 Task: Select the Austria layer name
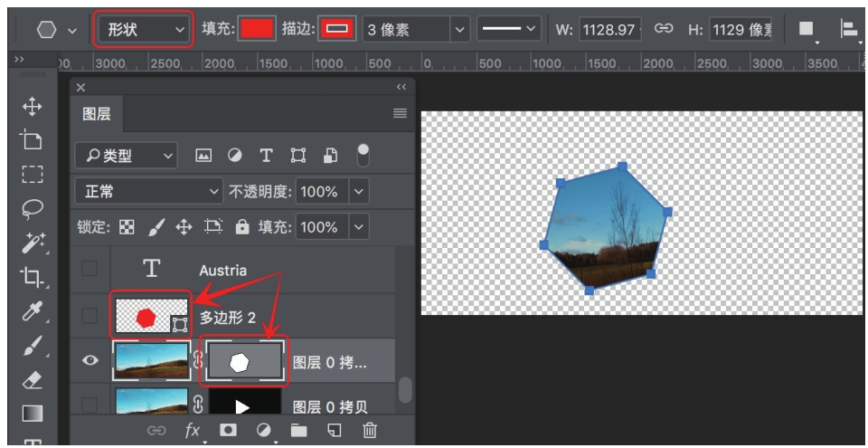click(x=223, y=271)
